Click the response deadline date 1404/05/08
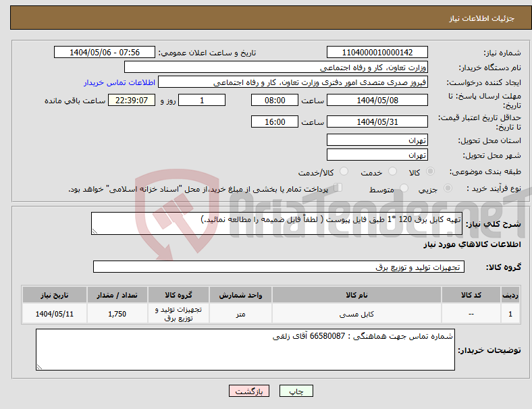Screen dimensions: 532x409 [377, 100]
